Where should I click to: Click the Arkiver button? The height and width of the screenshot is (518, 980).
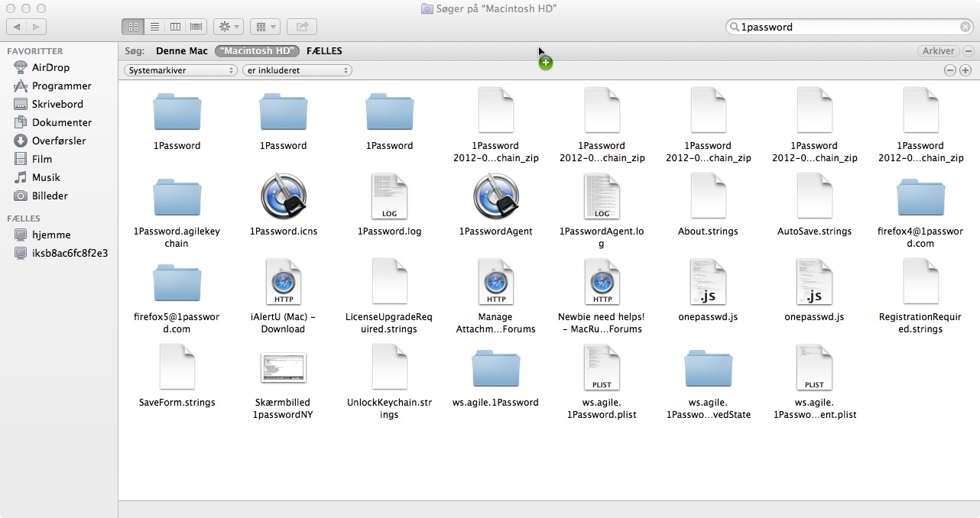(938, 51)
